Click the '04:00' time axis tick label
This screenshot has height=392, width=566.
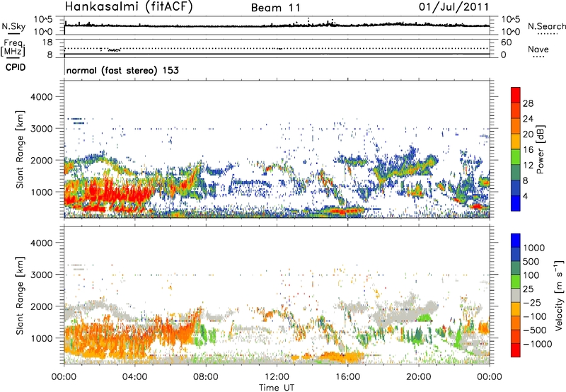pos(134,377)
